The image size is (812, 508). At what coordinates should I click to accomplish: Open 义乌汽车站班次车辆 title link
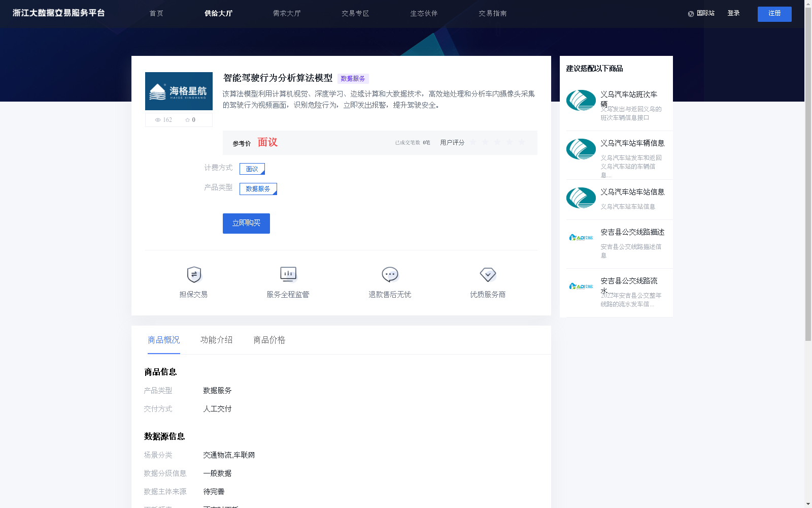(x=629, y=99)
